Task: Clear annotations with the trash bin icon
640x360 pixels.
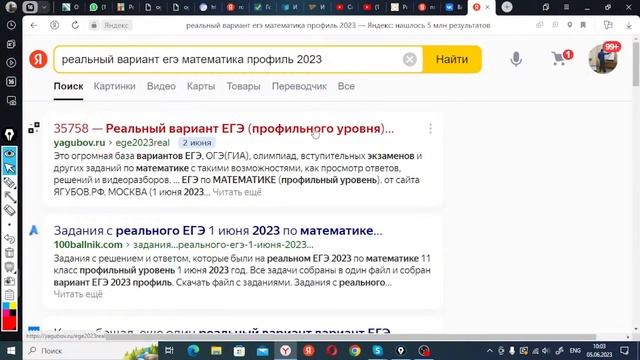Action: tap(9, 253)
